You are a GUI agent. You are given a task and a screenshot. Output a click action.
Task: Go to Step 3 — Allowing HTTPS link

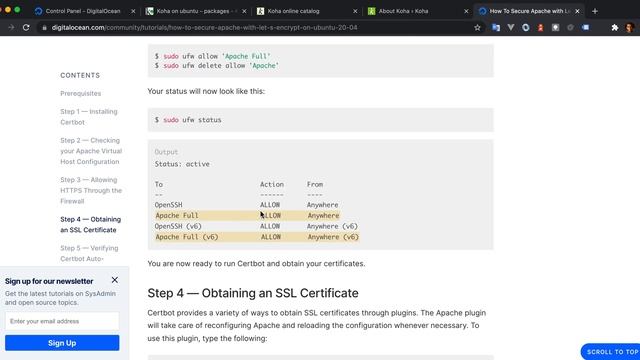pyautogui.click(x=91, y=190)
